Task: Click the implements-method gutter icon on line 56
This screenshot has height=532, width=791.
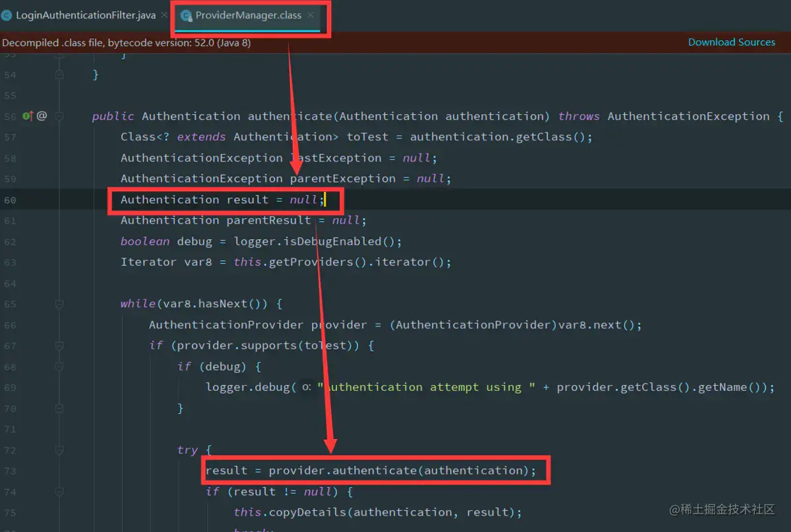Action: tap(28, 116)
